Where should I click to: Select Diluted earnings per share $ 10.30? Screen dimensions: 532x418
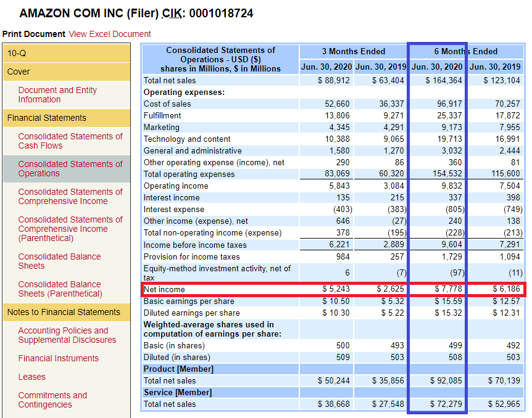pos(336,313)
